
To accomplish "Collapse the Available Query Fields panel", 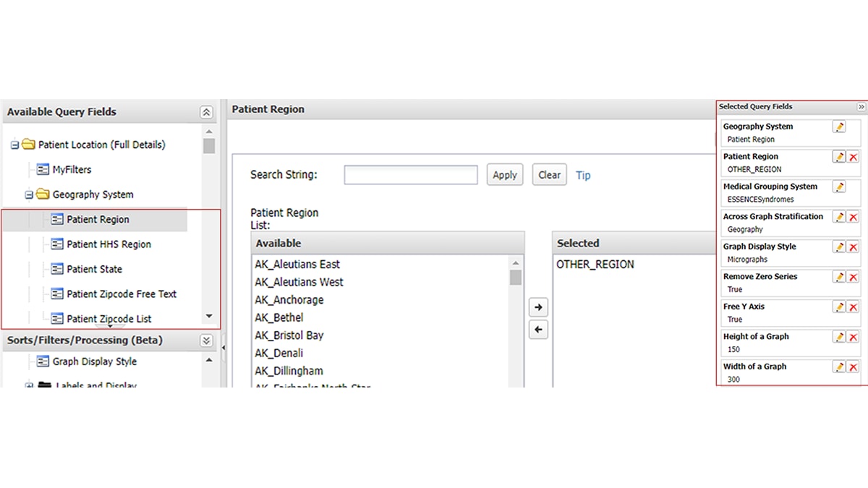I will (x=206, y=112).
